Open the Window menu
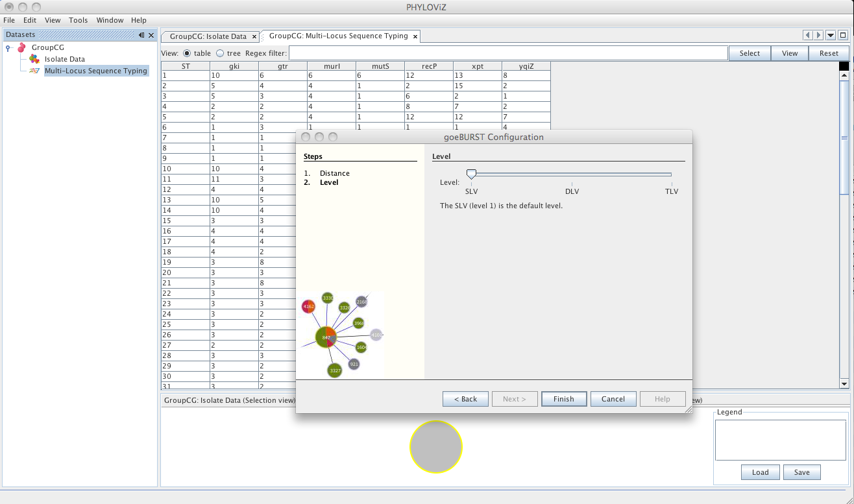This screenshot has width=854, height=504. pos(110,20)
